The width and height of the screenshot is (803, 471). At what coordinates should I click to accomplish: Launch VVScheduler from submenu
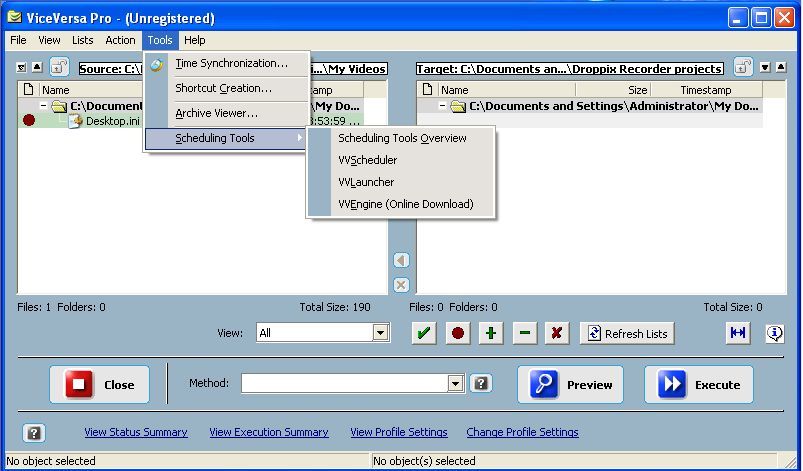[368, 160]
